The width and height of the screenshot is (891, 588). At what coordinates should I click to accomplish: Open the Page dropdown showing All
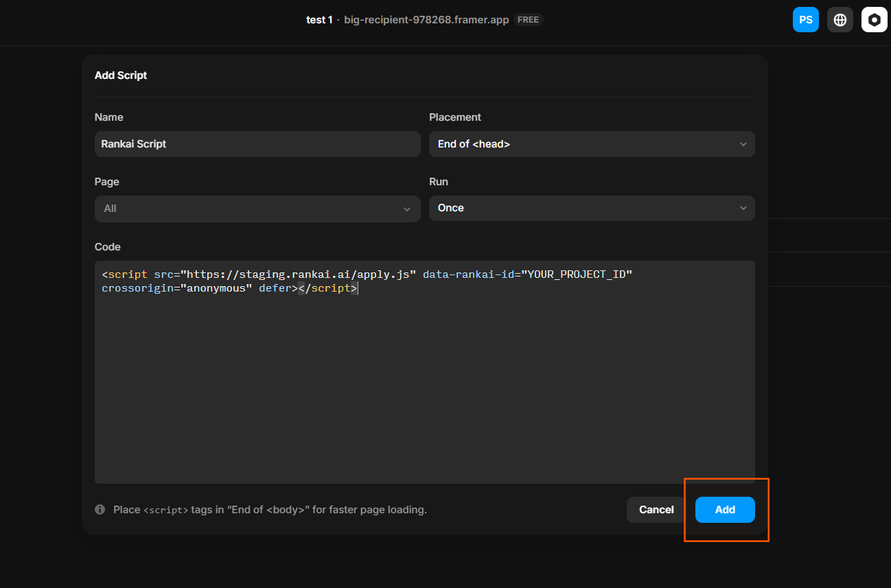click(257, 208)
